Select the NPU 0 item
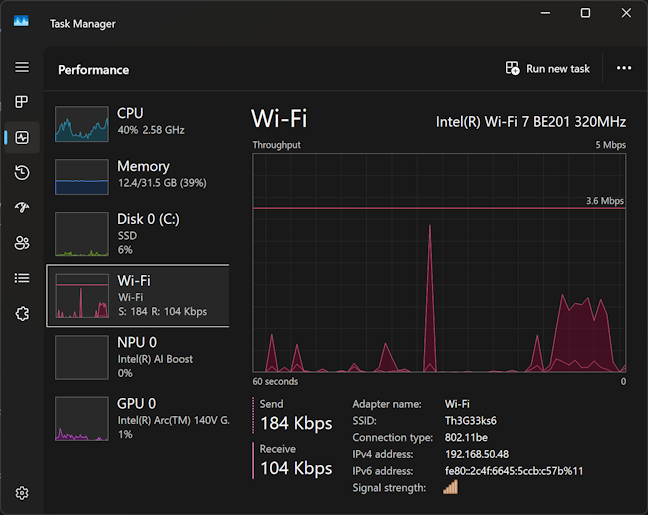The width and height of the screenshot is (648, 515). pyautogui.click(x=138, y=357)
